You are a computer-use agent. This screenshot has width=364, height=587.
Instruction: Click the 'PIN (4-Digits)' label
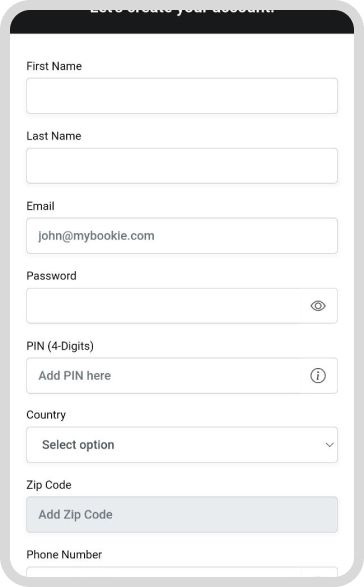(x=60, y=346)
